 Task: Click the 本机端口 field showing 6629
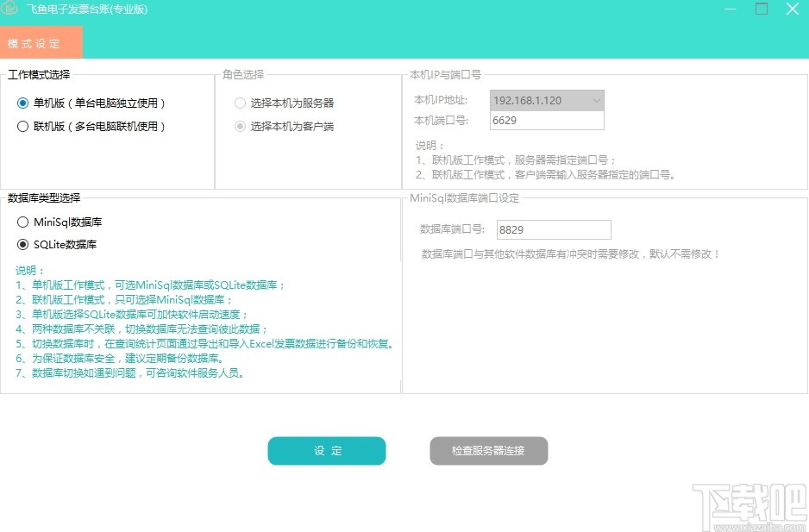click(x=547, y=121)
